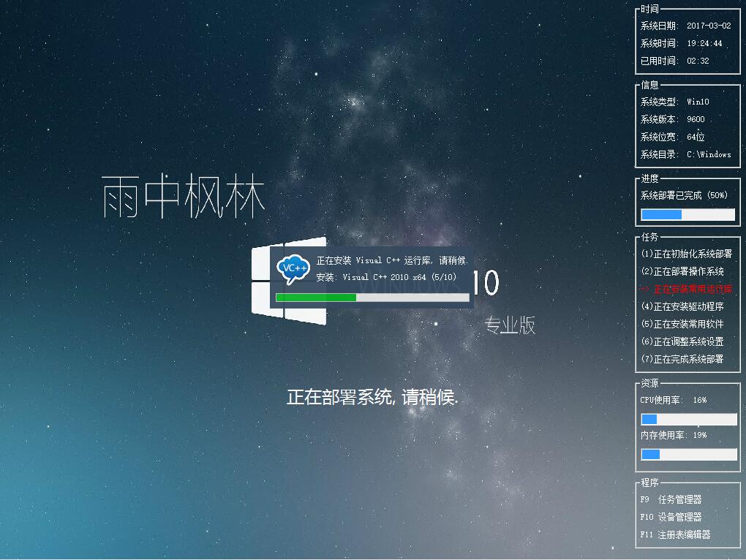
Task: Select task (5)正在安装常用软件
Action: click(682, 324)
